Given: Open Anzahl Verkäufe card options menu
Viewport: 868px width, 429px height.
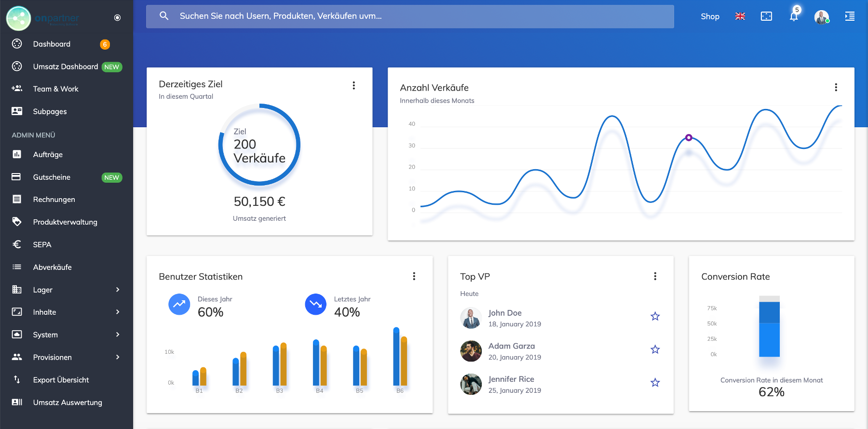Looking at the screenshot, I should coord(836,87).
